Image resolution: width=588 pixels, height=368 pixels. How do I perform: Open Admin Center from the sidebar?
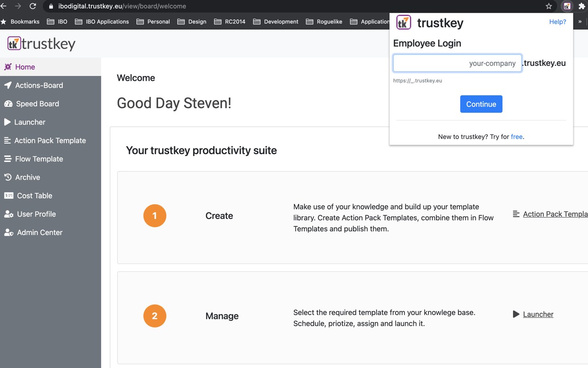coord(51,232)
